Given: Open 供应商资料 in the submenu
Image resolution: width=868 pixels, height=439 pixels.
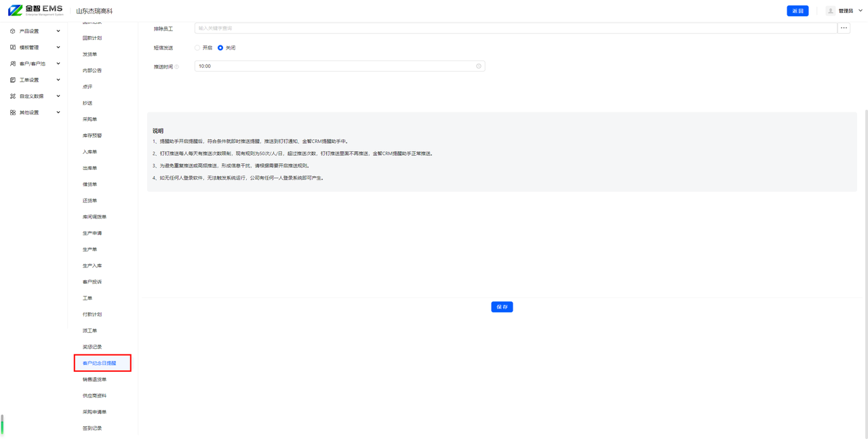Looking at the screenshot, I should [x=95, y=396].
